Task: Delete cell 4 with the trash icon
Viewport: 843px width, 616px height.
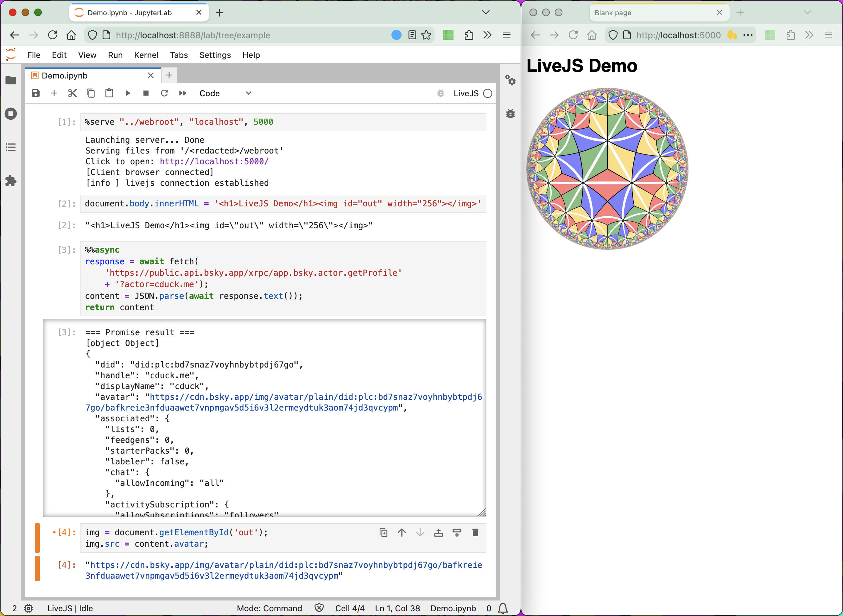Action: [x=475, y=532]
